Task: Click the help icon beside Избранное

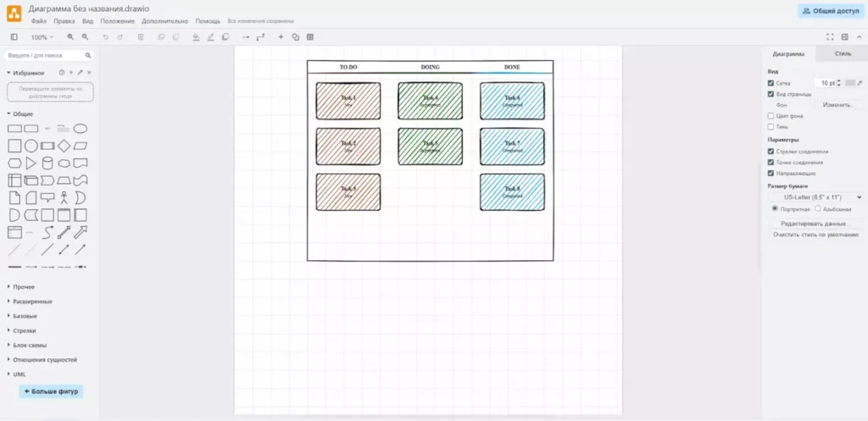Action: coord(62,73)
